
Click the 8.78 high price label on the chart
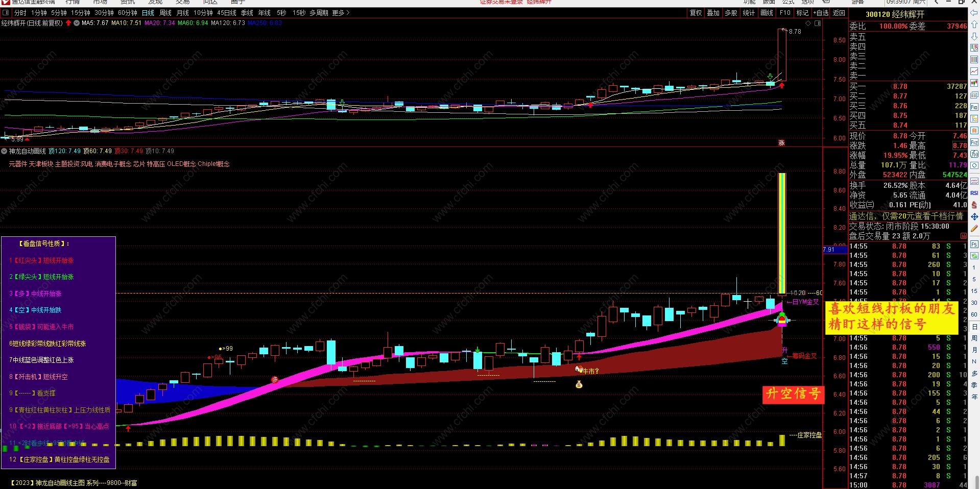(x=795, y=32)
